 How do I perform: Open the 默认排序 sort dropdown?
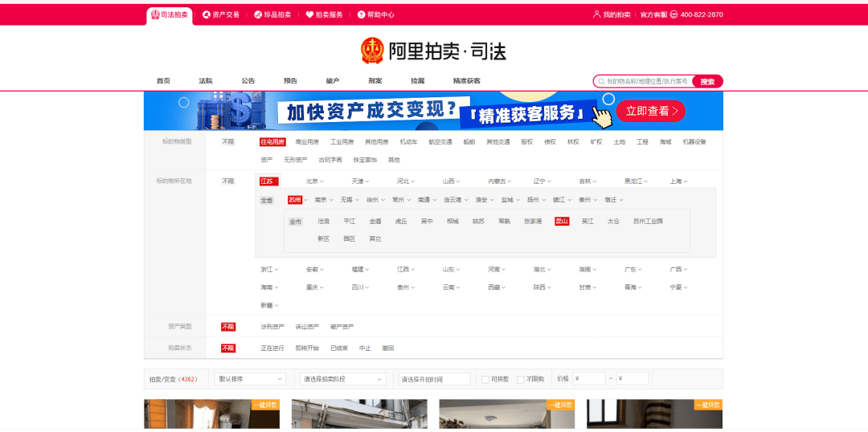250,379
